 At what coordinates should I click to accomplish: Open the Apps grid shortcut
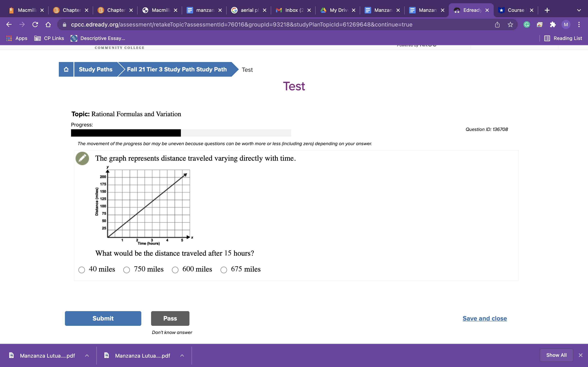tap(17, 38)
